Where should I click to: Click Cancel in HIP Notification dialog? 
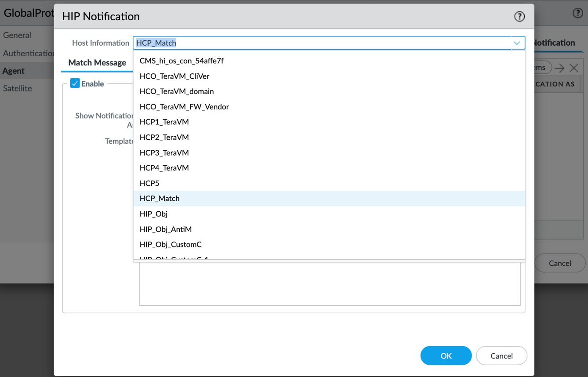pyautogui.click(x=501, y=356)
